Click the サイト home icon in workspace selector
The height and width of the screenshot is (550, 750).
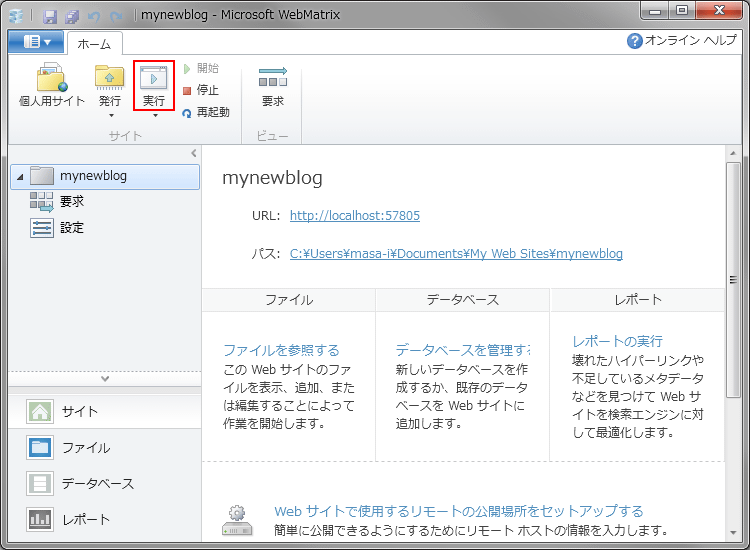pos(40,411)
